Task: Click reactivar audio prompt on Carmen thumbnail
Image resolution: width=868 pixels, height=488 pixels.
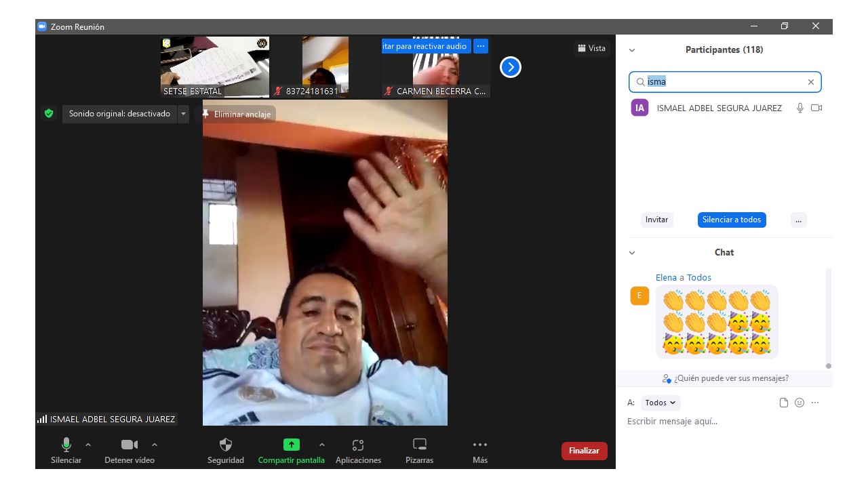Action: click(426, 46)
